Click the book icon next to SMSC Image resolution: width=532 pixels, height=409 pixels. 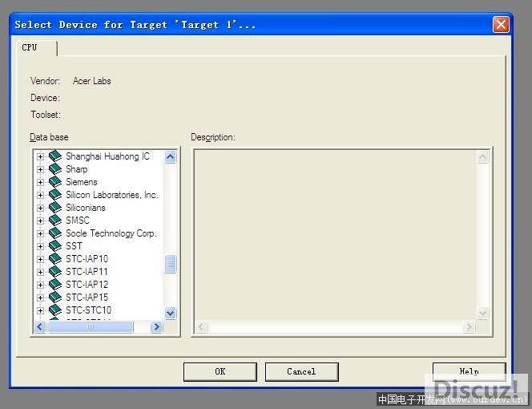[55, 221]
